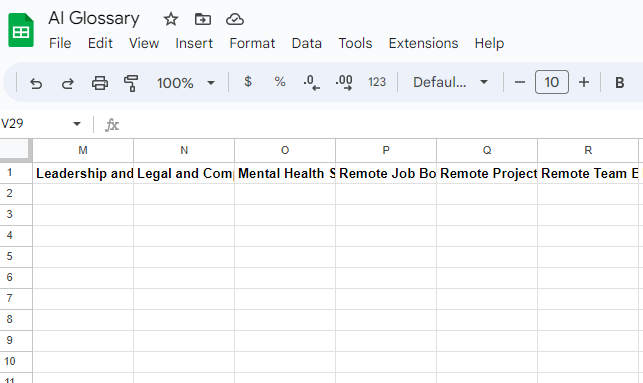The image size is (643, 383).
Task: Open the 123 more formats menu
Action: click(x=377, y=82)
